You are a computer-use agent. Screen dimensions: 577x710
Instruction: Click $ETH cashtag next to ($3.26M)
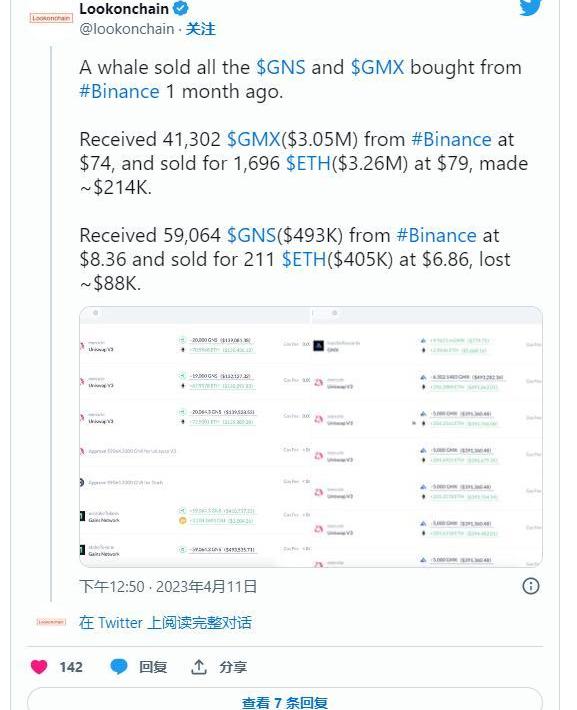(308, 163)
